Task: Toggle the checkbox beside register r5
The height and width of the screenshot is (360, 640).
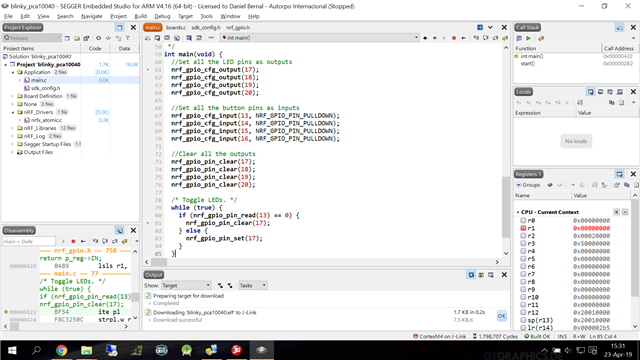Action: click(x=523, y=259)
